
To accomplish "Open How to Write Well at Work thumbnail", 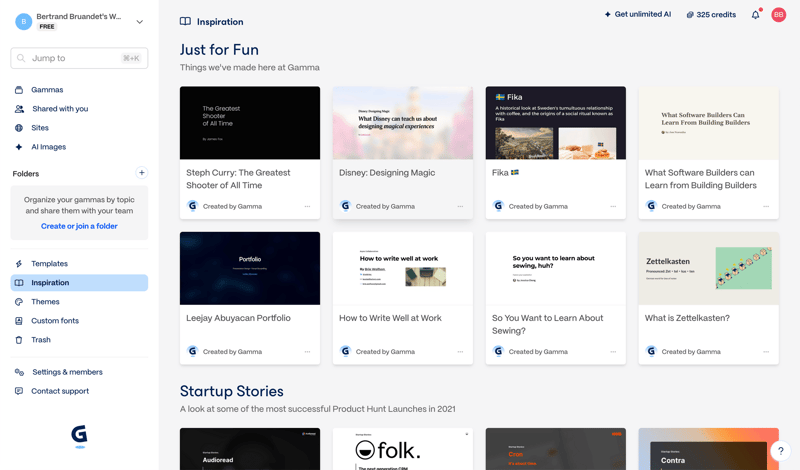I will (x=403, y=268).
